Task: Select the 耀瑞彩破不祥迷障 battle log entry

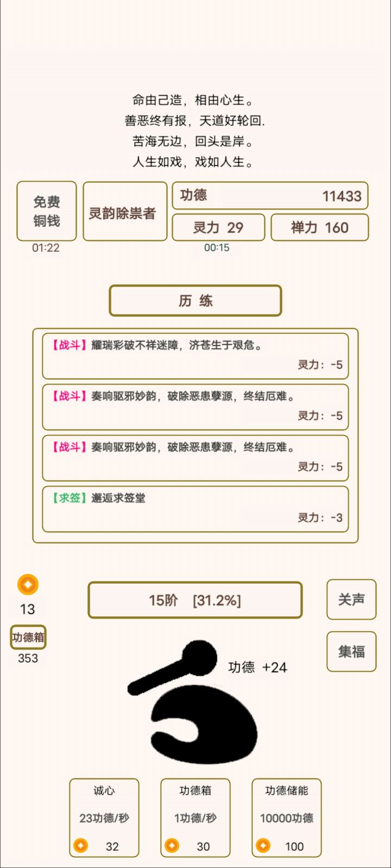Action: [195, 356]
